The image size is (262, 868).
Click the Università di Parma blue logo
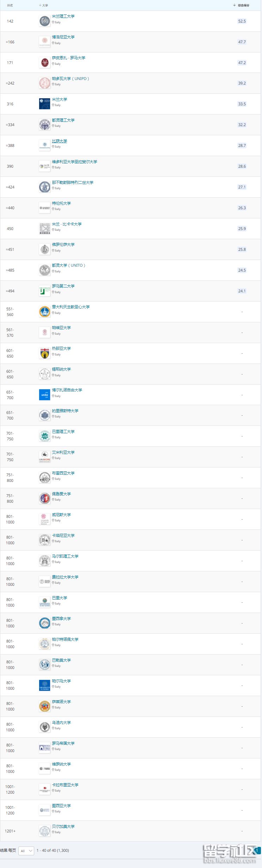[x=44, y=686]
